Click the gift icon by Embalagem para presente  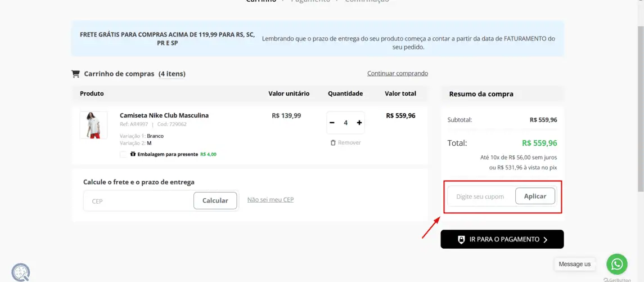(133, 155)
